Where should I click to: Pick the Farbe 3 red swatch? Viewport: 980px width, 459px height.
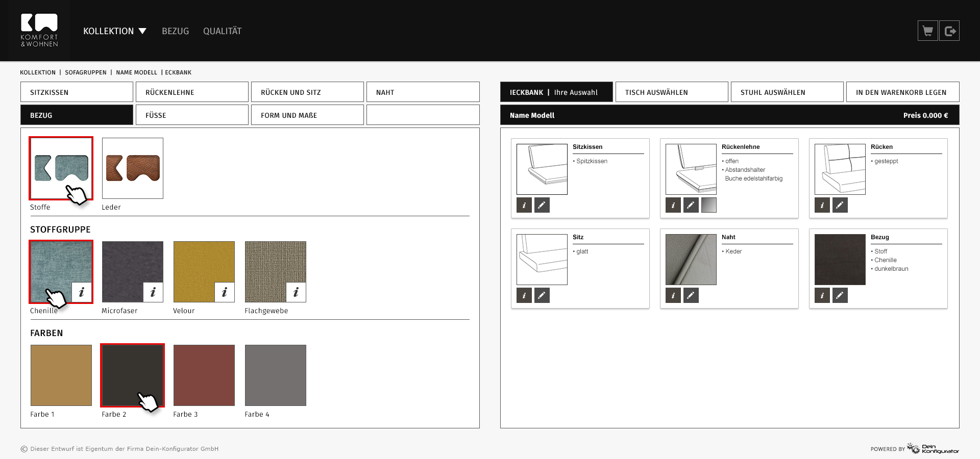tap(204, 375)
